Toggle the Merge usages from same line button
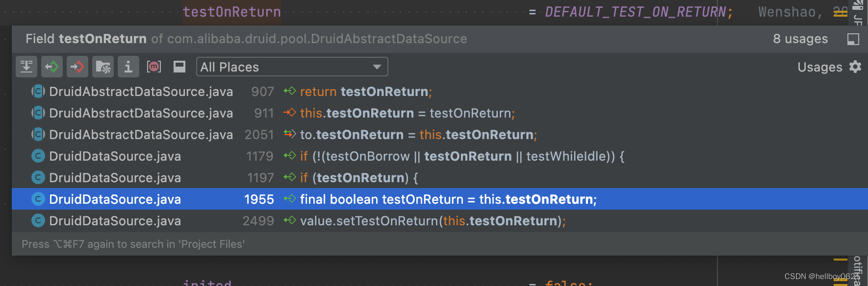868x286 pixels. 26,67
